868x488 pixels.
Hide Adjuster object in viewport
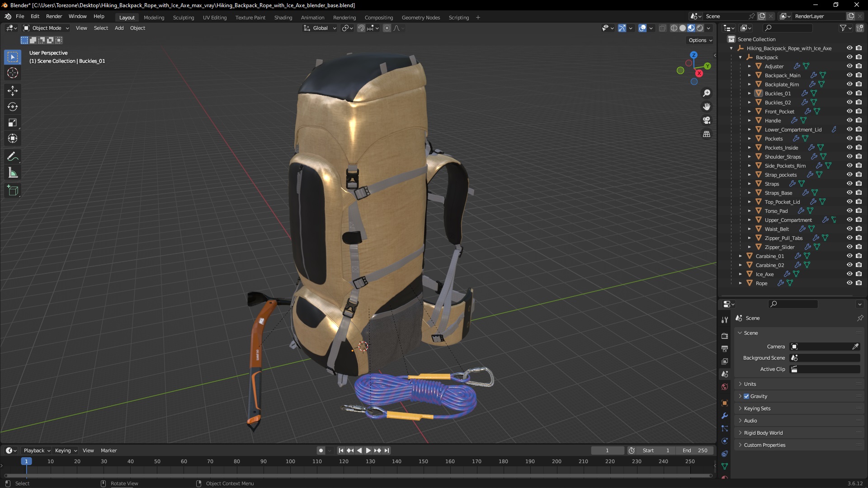click(x=849, y=66)
